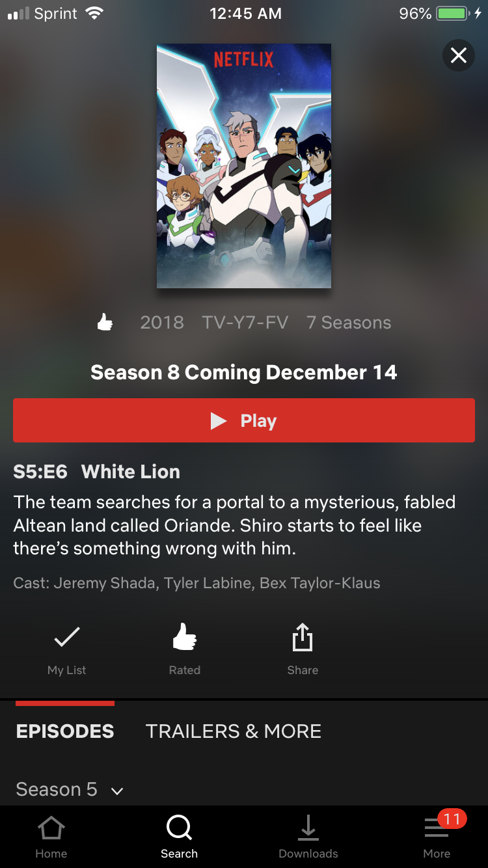Tap small thumbs-up icon beside 2018
488x868 pixels.
click(105, 322)
